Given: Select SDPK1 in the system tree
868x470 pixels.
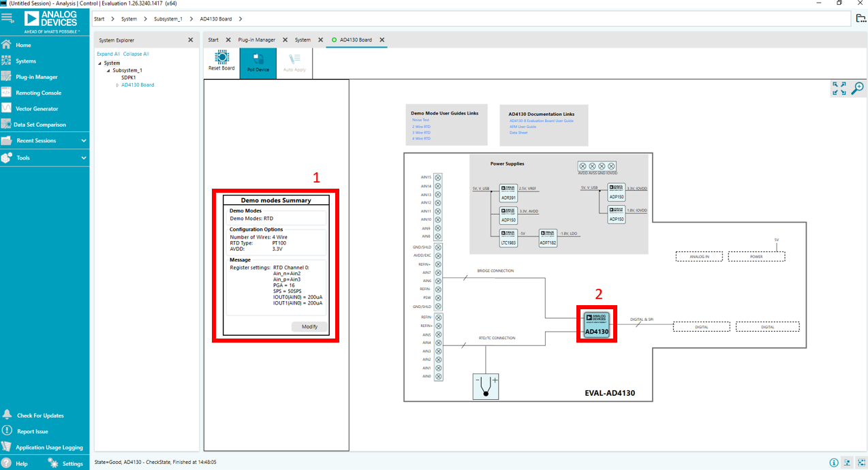Looking at the screenshot, I should click(129, 78).
